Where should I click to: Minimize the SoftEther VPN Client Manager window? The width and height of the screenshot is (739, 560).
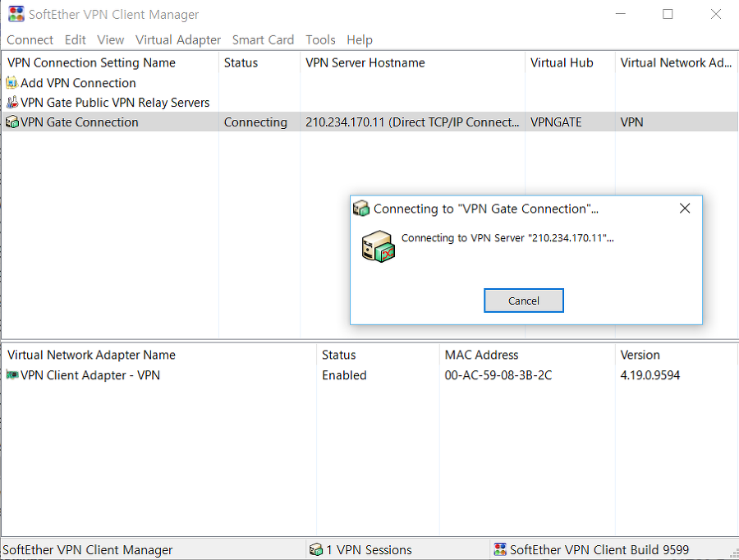[x=621, y=14]
